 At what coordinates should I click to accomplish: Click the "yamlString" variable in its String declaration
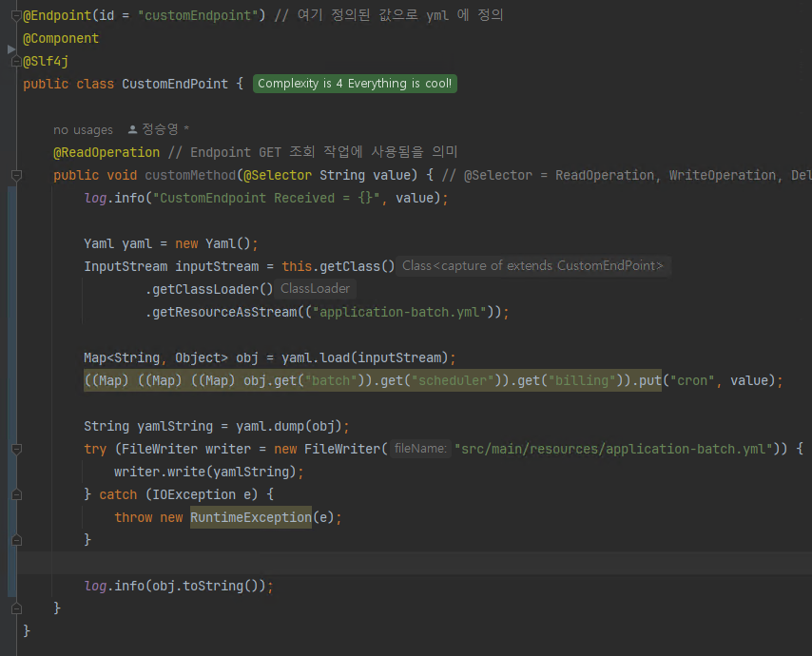[175, 426]
